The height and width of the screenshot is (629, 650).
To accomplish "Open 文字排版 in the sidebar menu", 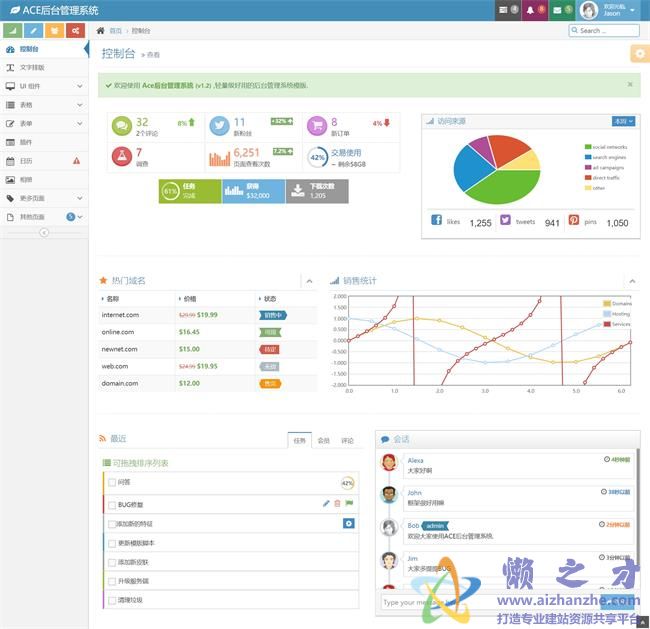I will point(32,68).
